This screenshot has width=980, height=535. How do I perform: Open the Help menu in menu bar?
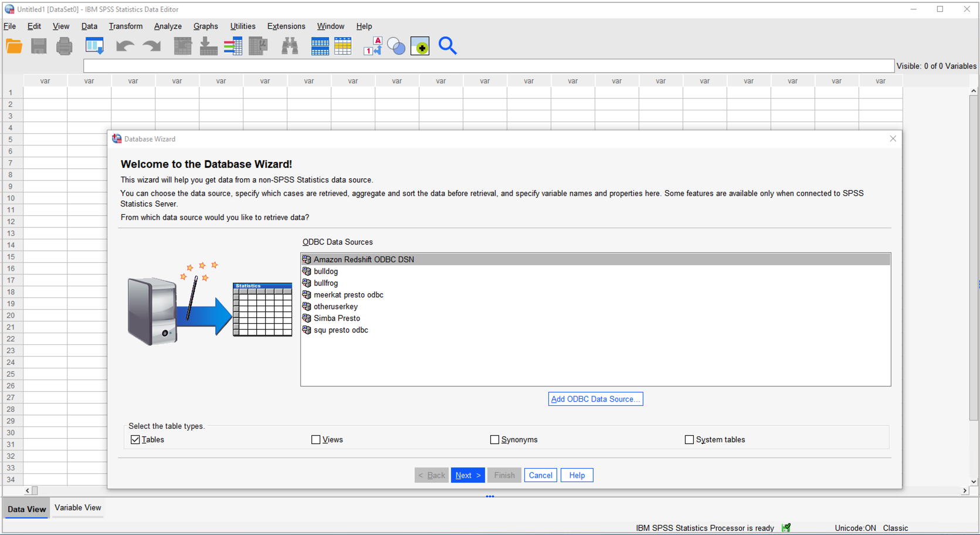[x=364, y=26]
